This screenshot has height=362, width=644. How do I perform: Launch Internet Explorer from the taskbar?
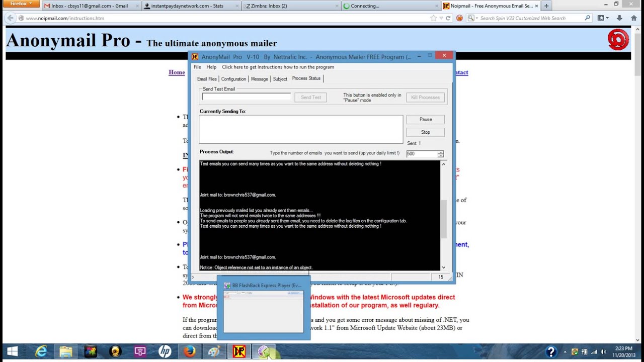41,351
